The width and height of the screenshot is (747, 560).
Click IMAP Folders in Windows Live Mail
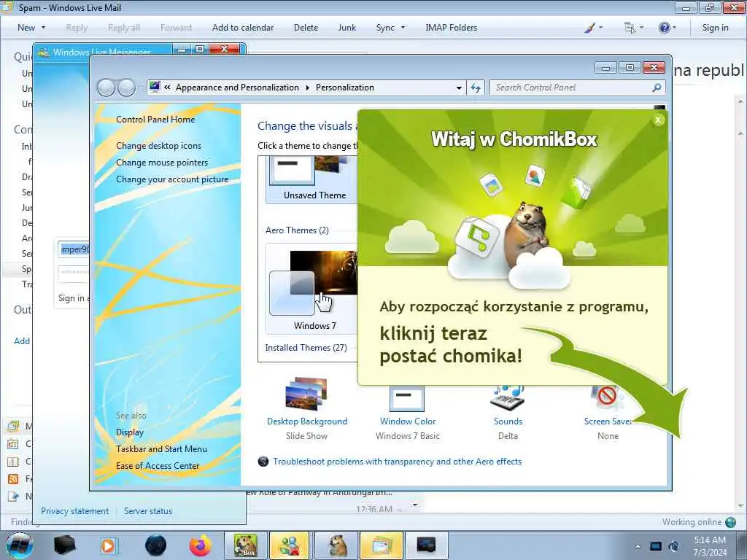click(x=451, y=28)
